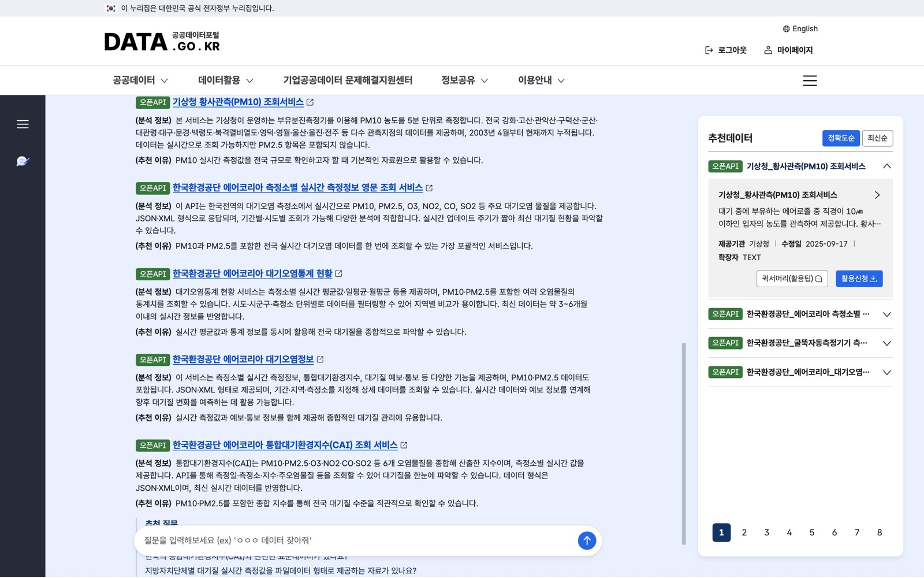Click the chat scrollbar thumb
This screenshot has height=578, width=924.
tap(684, 444)
